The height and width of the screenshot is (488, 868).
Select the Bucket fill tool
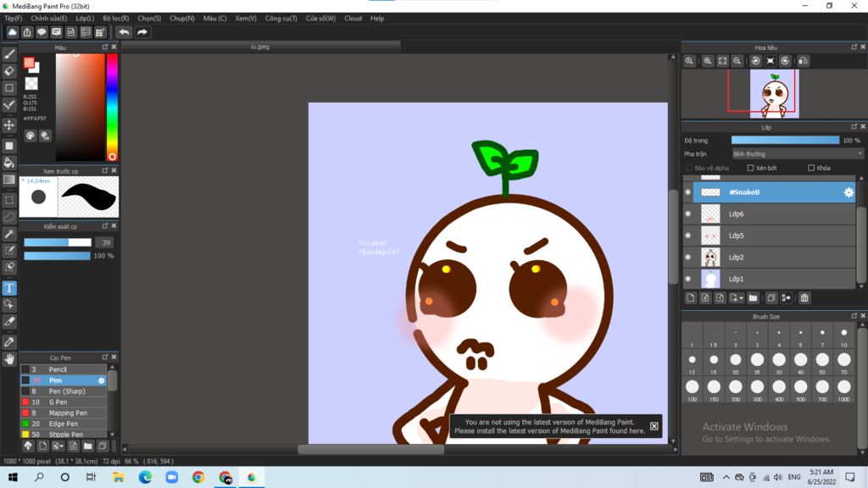click(9, 163)
